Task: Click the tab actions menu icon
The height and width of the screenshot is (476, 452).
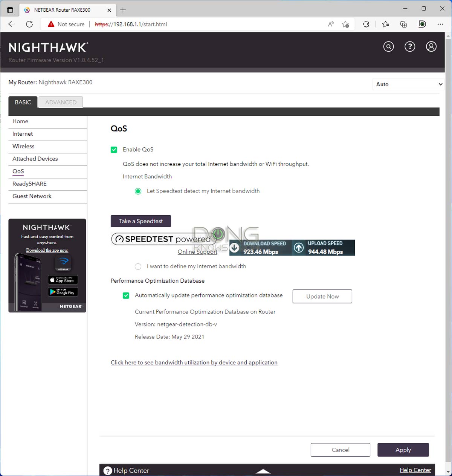Action: pyautogui.click(x=10, y=10)
